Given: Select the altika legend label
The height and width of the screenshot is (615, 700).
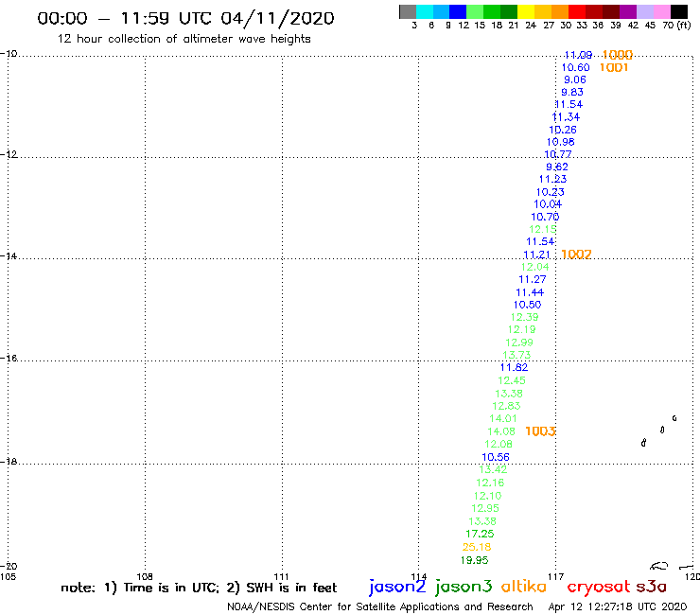Looking at the screenshot, I should tap(524, 586).
